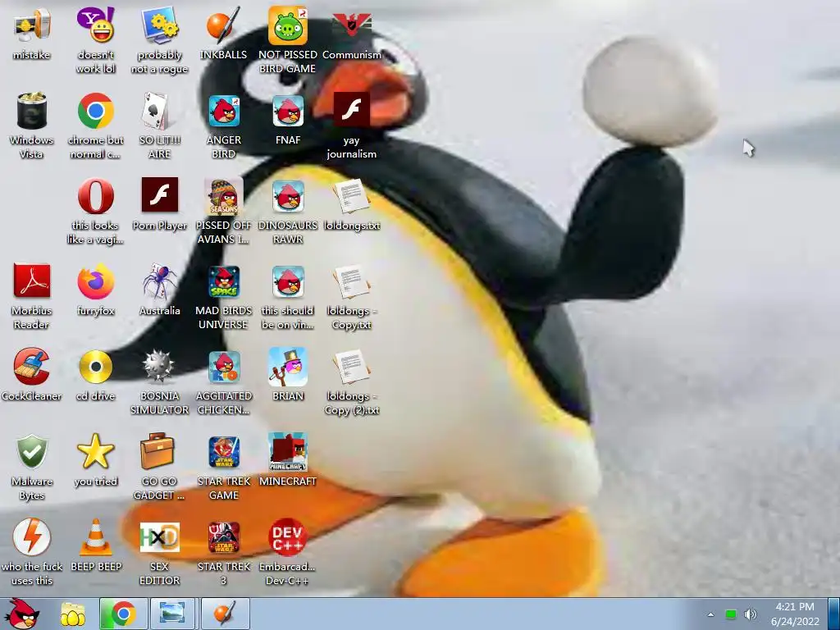Click the 'GO GO GADGET' briefcase icon
Image resolution: width=840 pixels, height=630 pixels.
click(x=157, y=452)
